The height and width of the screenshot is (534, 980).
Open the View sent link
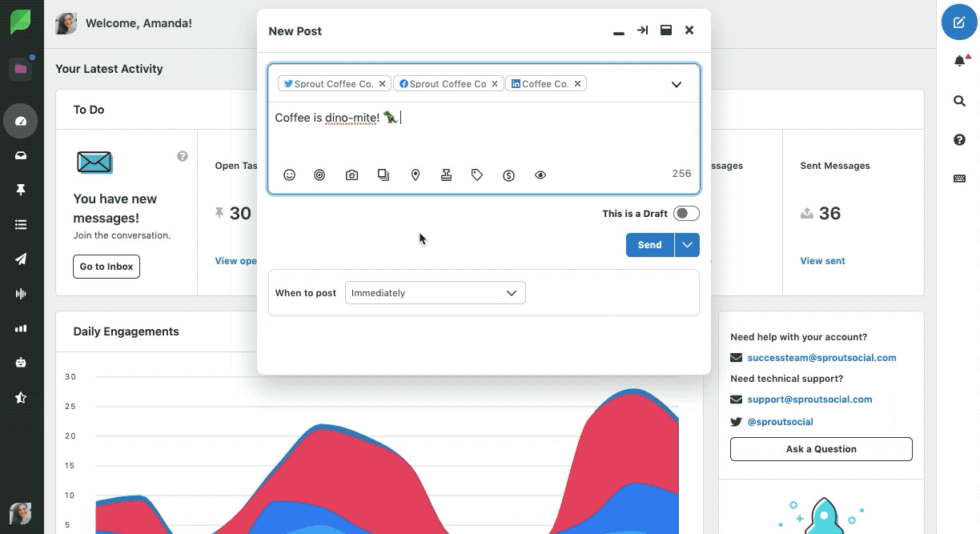(x=822, y=261)
